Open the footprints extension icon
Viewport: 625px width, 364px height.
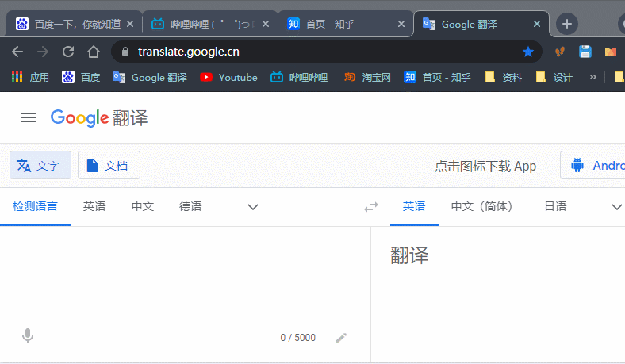point(560,52)
